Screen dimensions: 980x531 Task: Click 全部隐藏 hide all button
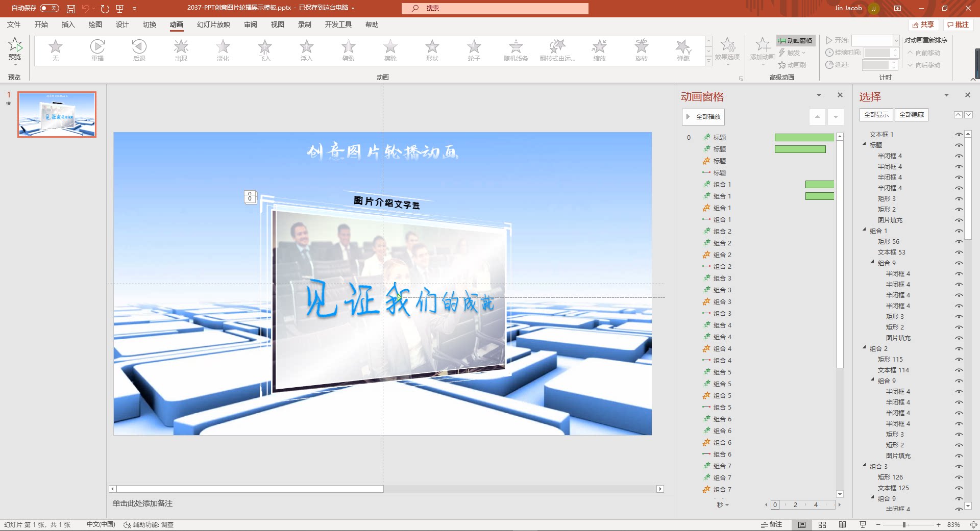point(912,115)
